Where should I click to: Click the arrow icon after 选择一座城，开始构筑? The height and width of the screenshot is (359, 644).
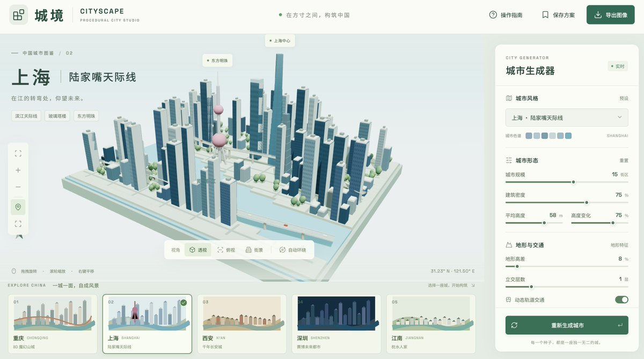(x=473, y=285)
